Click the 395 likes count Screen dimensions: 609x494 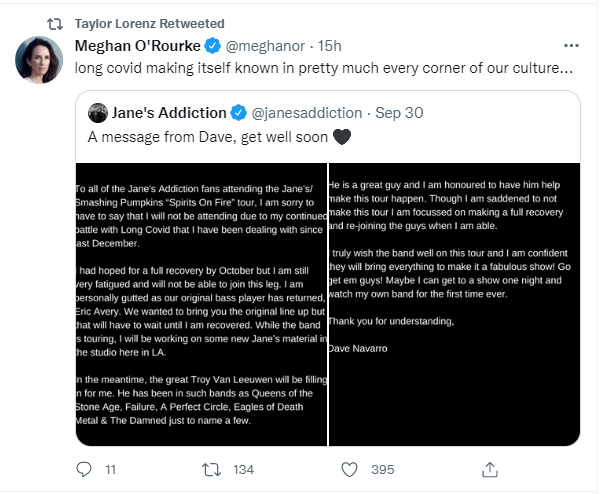(x=383, y=470)
